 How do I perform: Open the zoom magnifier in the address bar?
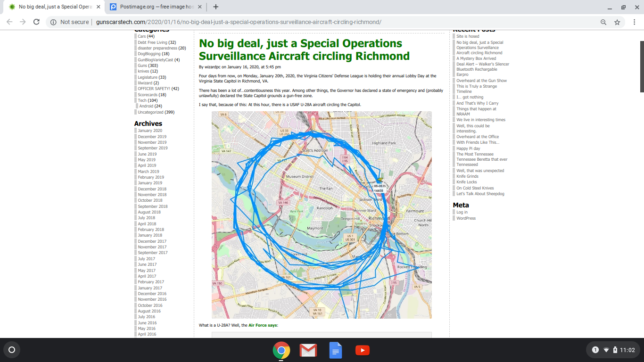click(603, 22)
